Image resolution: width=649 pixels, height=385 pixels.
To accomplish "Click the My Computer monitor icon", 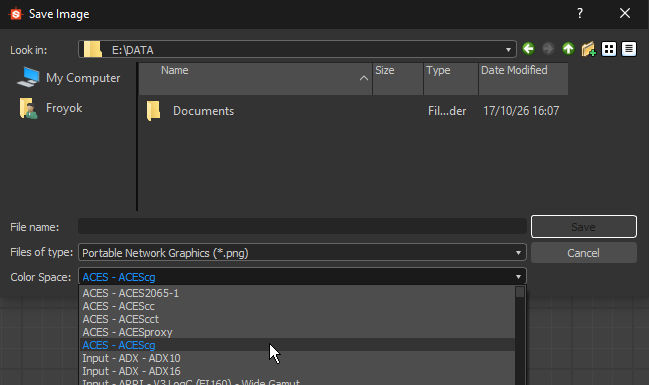I will [28, 77].
